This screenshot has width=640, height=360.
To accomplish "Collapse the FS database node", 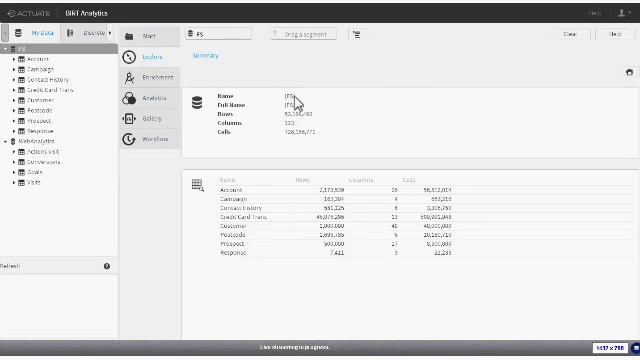I will pyautogui.click(x=5, y=49).
